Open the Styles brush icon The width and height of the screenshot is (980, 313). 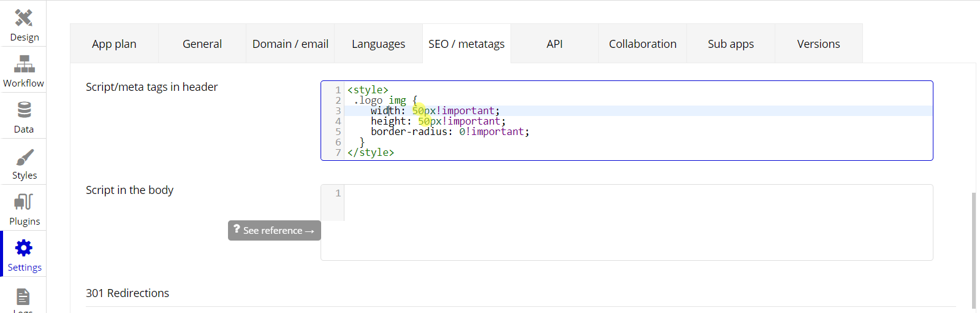(x=25, y=157)
